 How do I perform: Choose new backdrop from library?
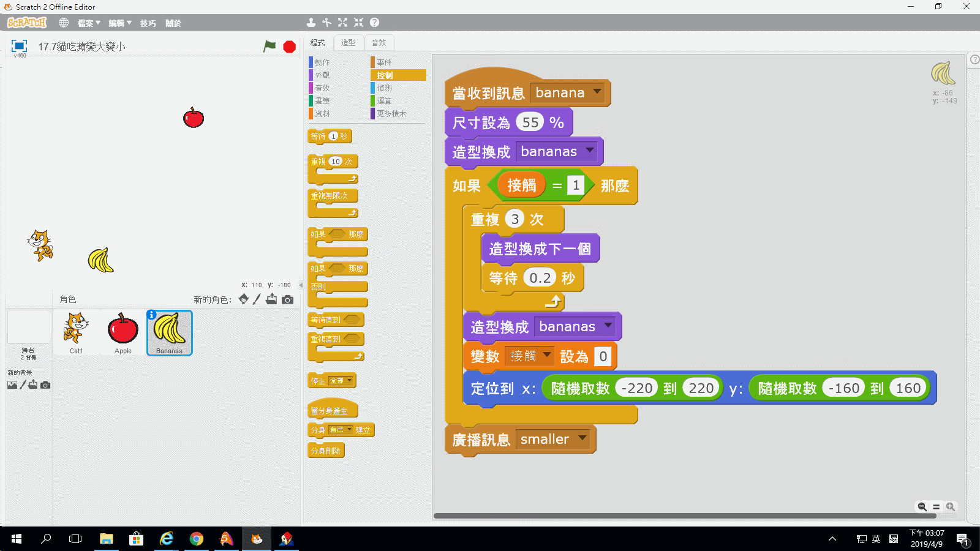click(x=12, y=385)
